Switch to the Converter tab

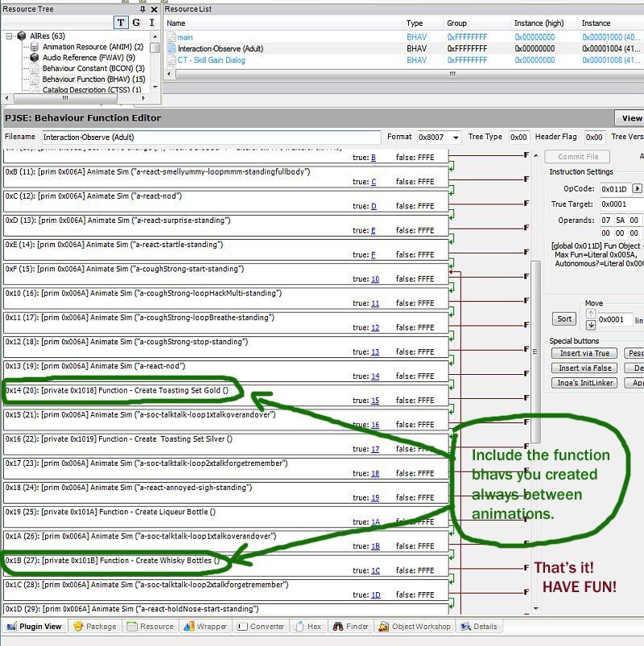coord(260,626)
